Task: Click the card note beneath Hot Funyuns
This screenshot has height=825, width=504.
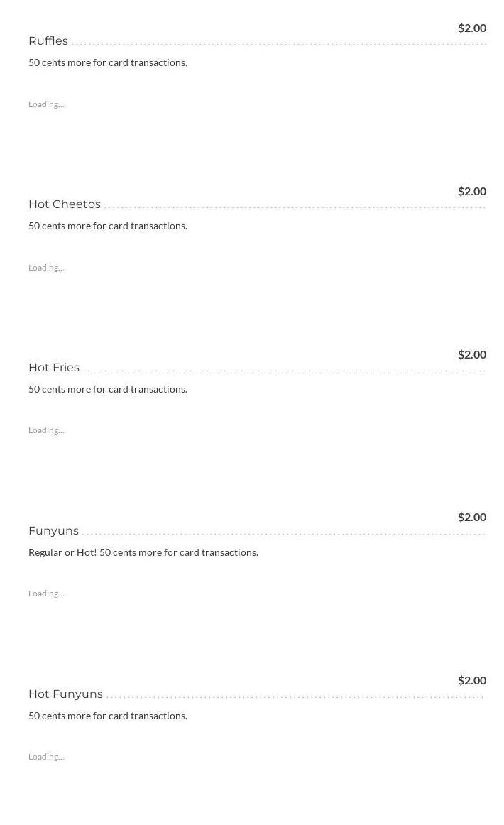Action: [108, 716]
